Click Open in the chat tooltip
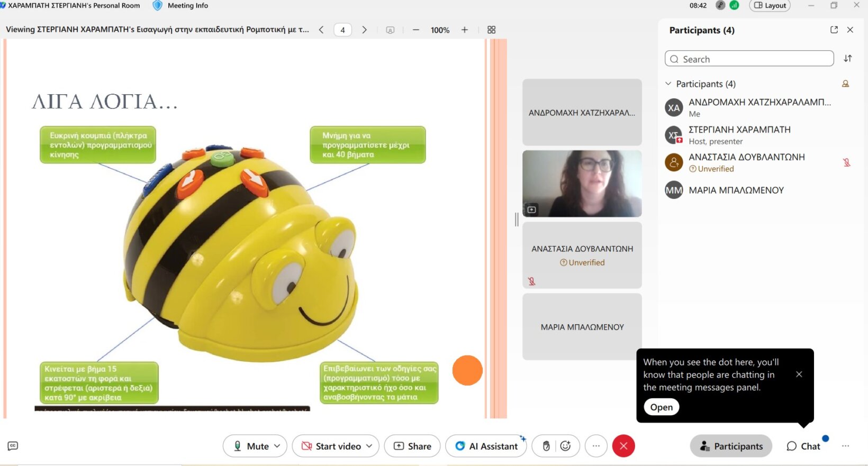Viewport: 868px width, 466px height. click(661, 407)
